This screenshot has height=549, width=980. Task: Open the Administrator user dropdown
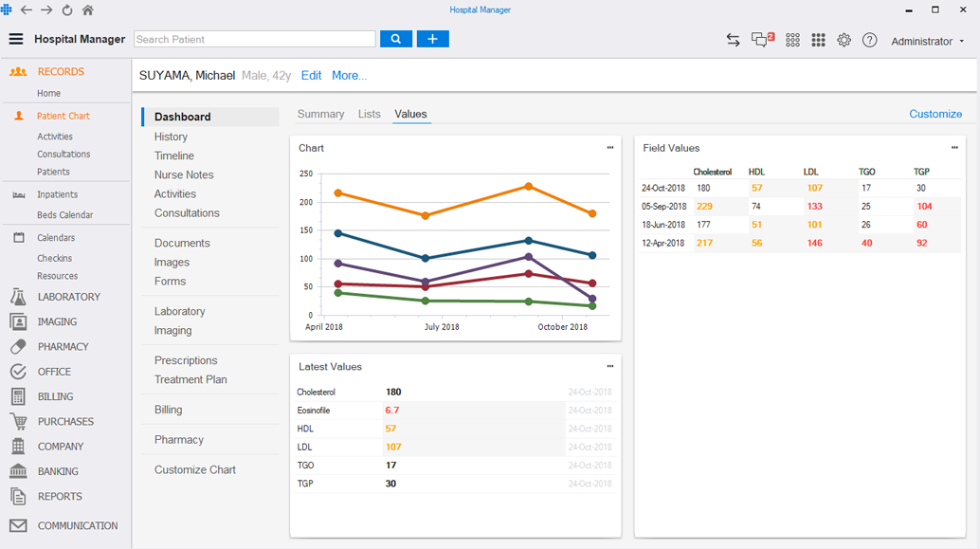pos(927,42)
